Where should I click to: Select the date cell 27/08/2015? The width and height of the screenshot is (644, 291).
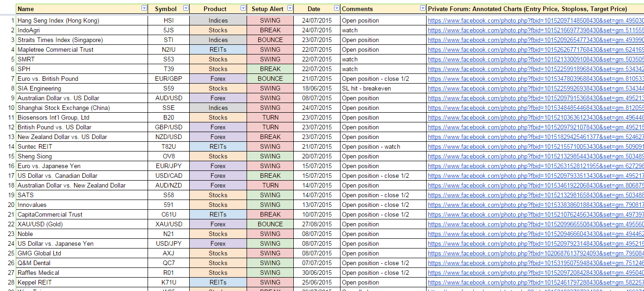pos(317,224)
